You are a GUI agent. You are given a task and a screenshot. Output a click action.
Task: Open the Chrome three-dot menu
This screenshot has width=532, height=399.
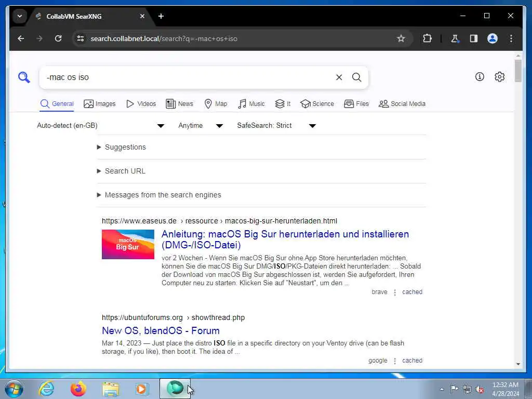click(511, 38)
